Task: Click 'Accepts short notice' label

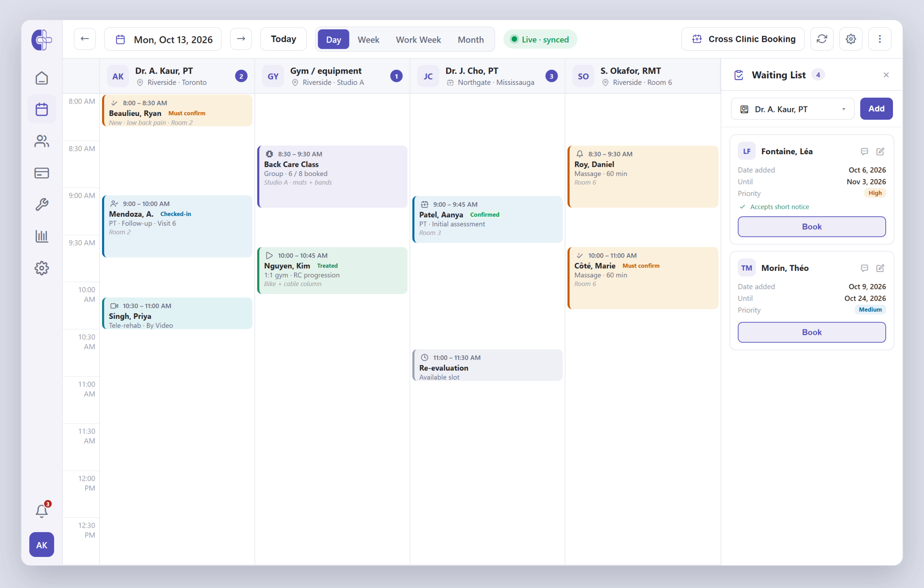Action: coord(779,207)
